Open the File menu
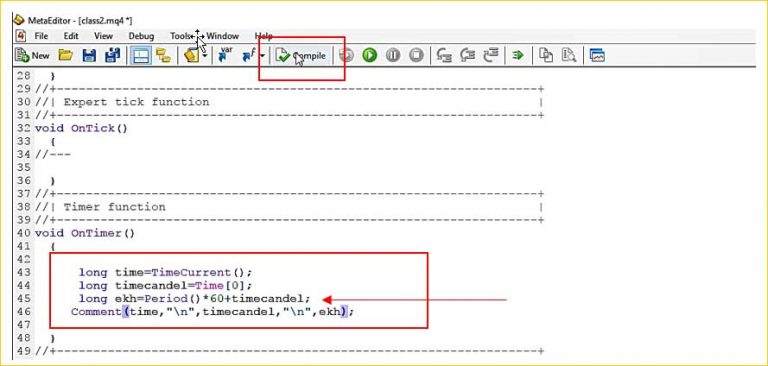Screen dimensions: 768x366 coord(41,36)
